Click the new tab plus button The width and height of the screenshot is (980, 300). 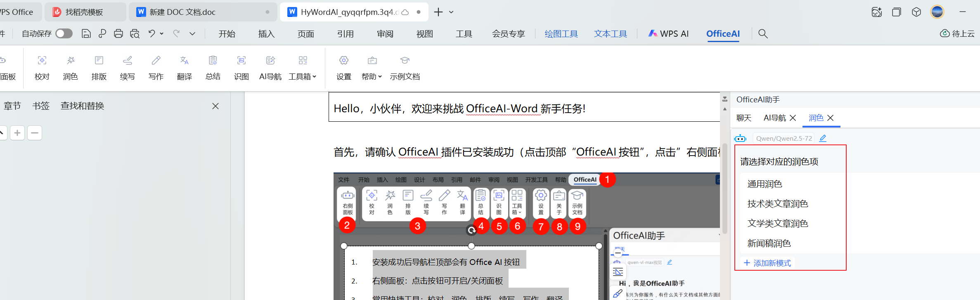point(438,12)
